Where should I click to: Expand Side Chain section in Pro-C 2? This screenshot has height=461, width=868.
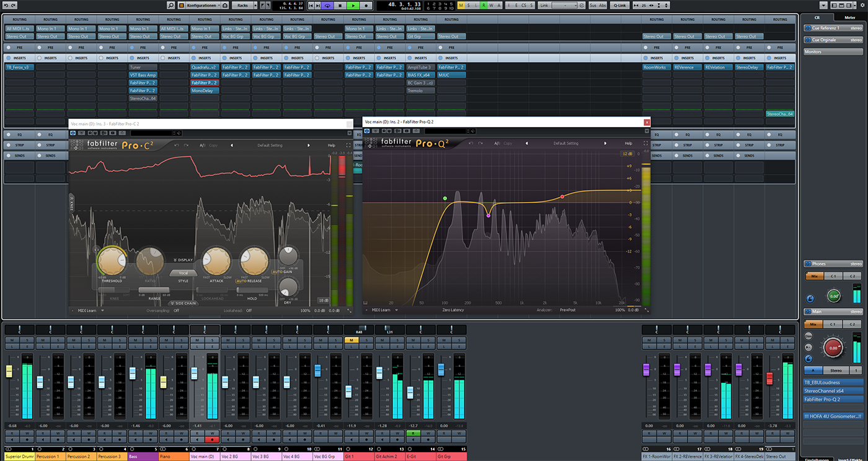click(x=183, y=303)
